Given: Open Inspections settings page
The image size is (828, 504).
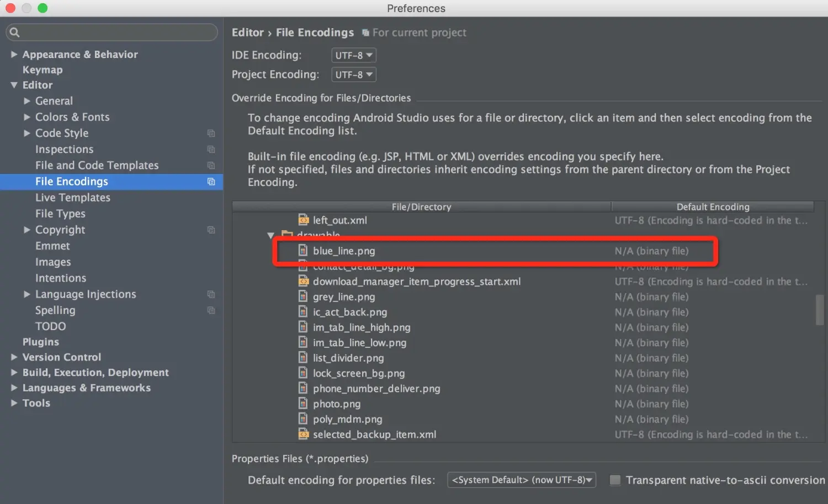Looking at the screenshot, I should pos(64,149).
